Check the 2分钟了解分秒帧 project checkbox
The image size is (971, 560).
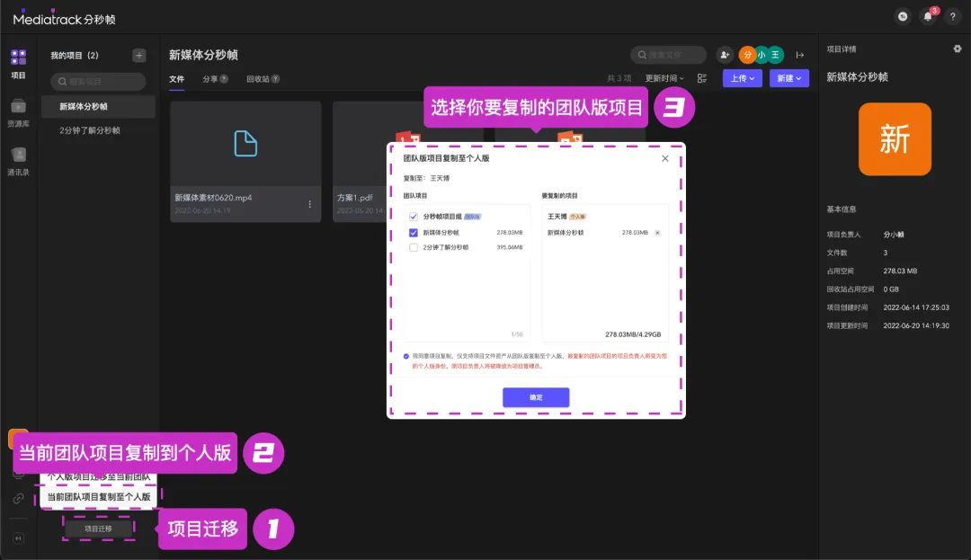(x=414, y=247)
